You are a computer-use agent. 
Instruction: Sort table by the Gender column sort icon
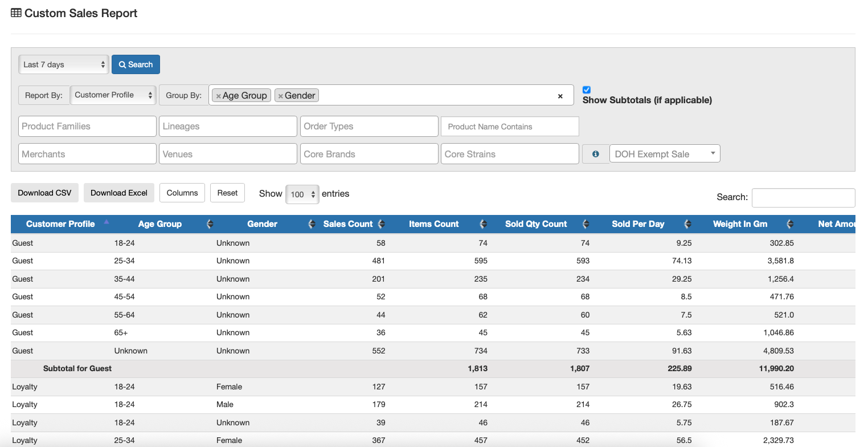[312, 224]
